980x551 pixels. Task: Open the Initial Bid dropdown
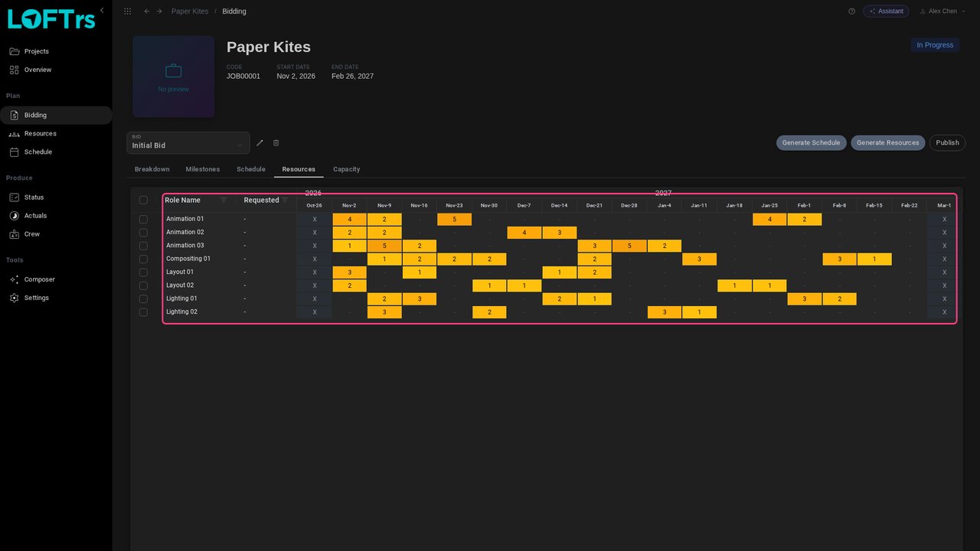click(x=188, y=143)
